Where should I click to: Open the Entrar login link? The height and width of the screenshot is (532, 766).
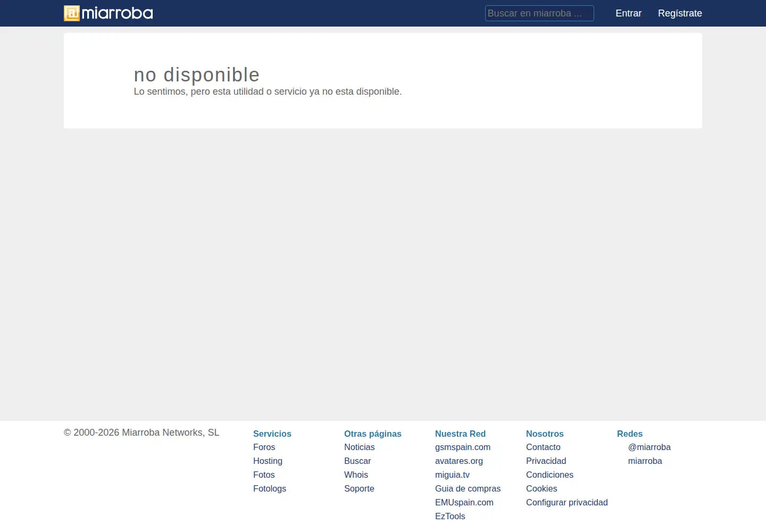point(628,13)
